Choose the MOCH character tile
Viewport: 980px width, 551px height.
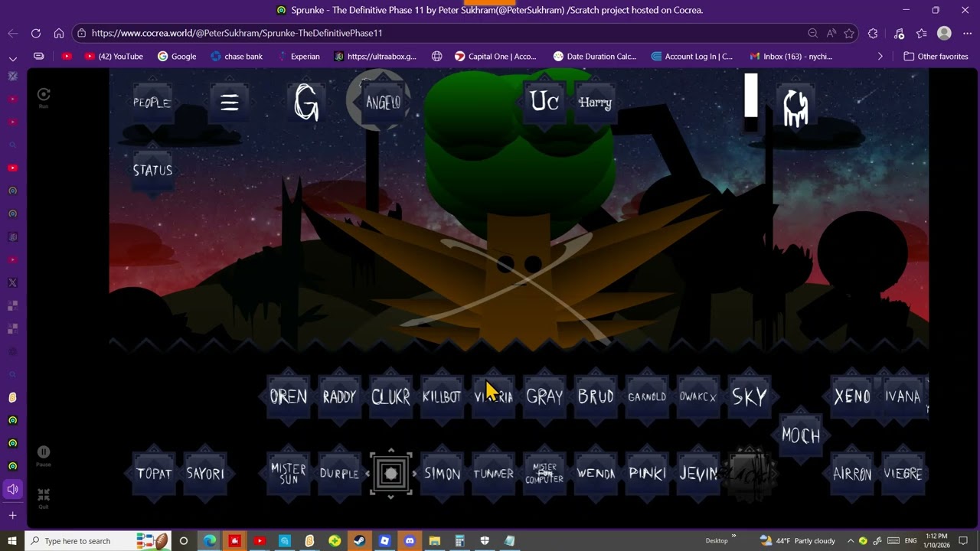[x=801, y=435]
